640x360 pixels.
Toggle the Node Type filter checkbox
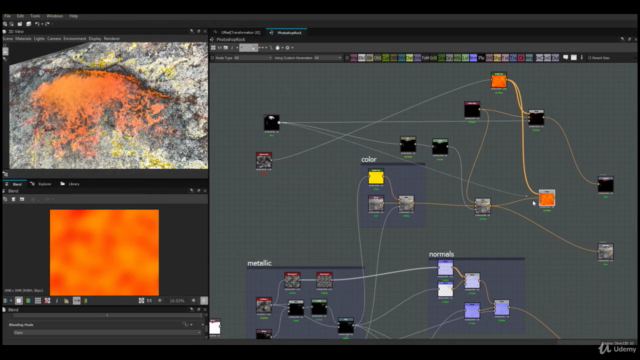[x=212, y=58]
